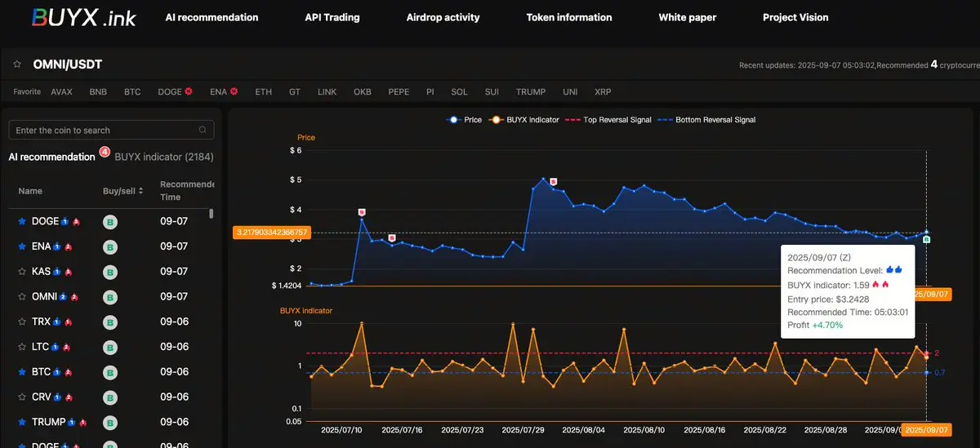Click the green B buy badge for CRV
Viewport: 980px width, 448px height.
[x=109, y=398]
